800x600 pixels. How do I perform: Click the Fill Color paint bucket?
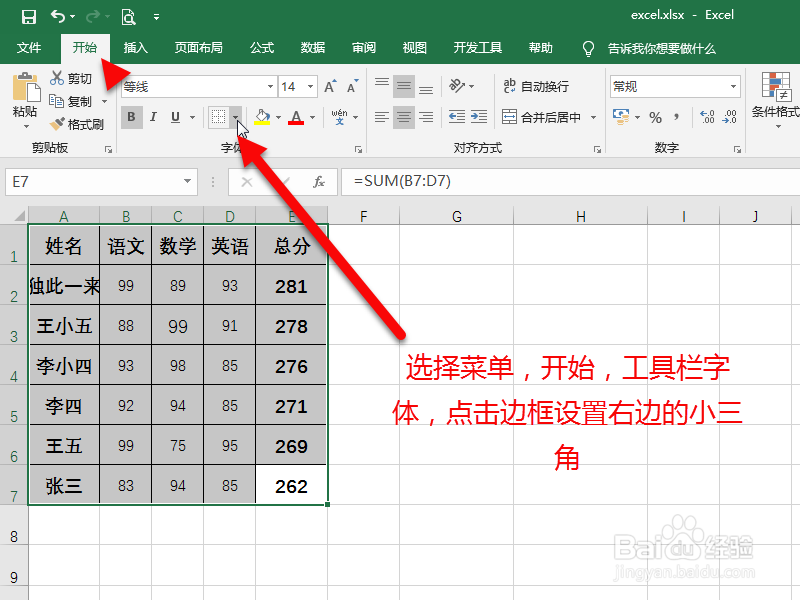point(262,117)
